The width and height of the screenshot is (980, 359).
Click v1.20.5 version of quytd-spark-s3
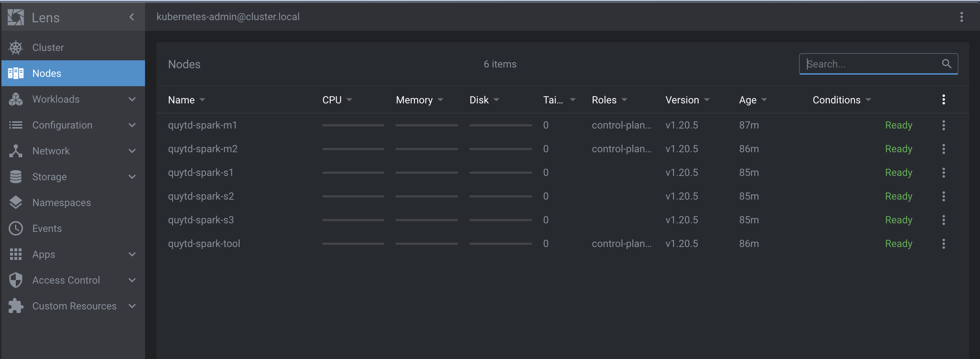(x=681, y=220)
